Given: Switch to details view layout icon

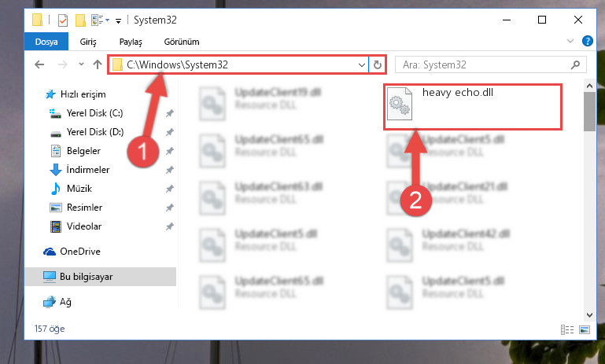Looking at the screenshot, I should coord(567,329).
